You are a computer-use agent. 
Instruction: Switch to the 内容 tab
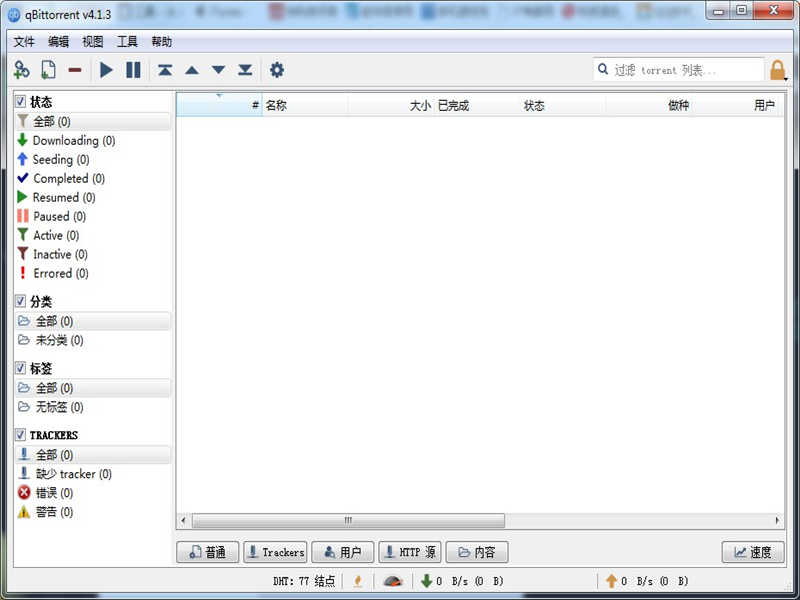pos(477,552)
